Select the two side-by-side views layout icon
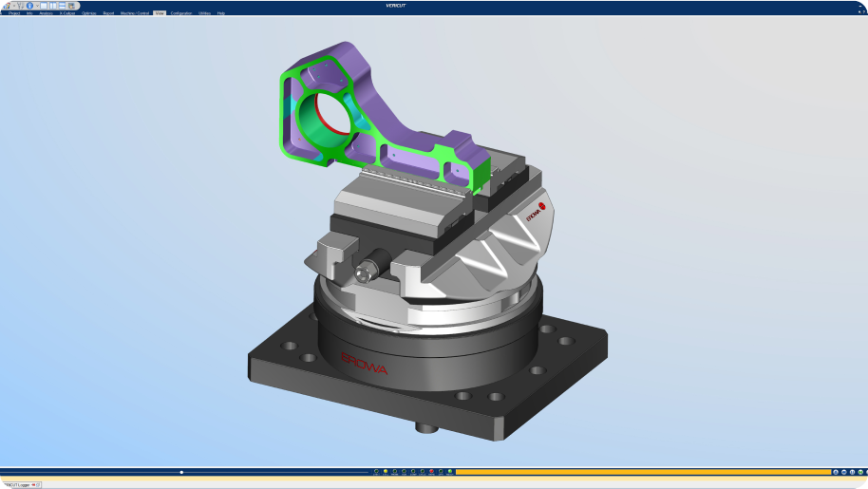This screenshot has width=868, height=489. click(x=52, y=5)
